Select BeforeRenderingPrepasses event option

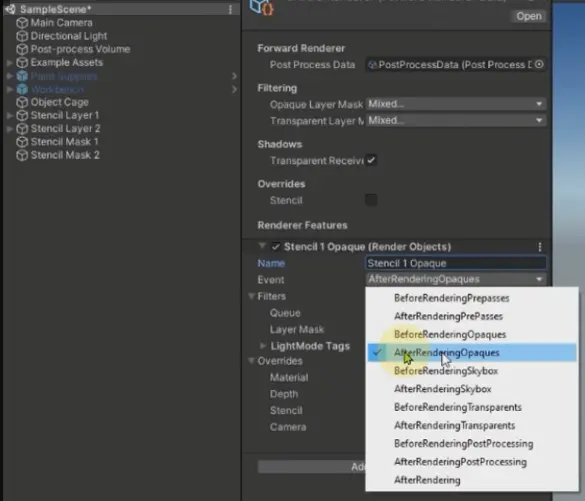click(472, 298)
